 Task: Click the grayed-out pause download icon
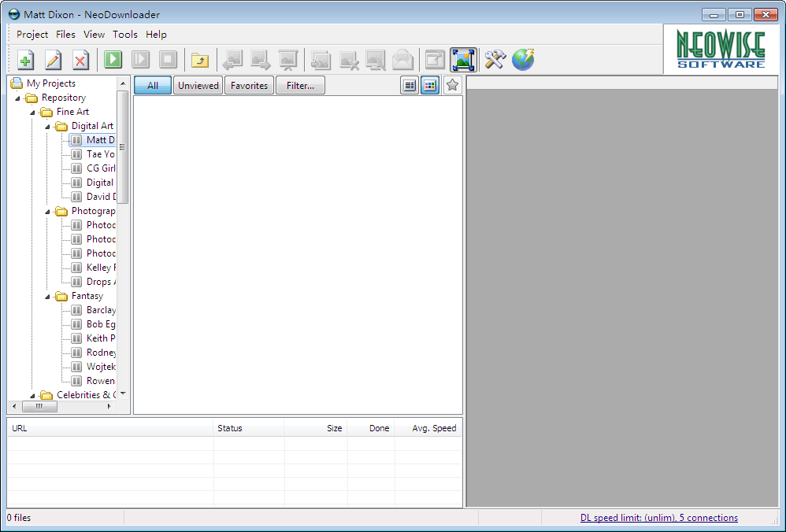pyautogui.click(x=140, y=60)
